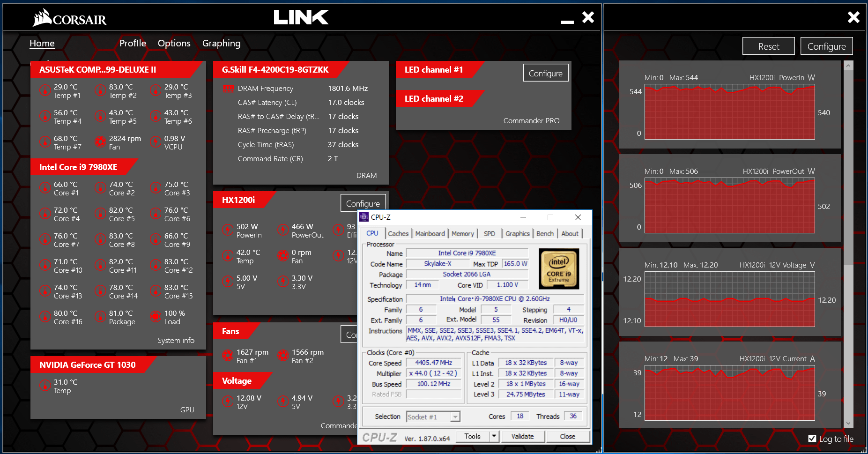868x454 pixels.
Task: Click the HX1200i 0 rpm fan icon
Action: tap(282, 255)
